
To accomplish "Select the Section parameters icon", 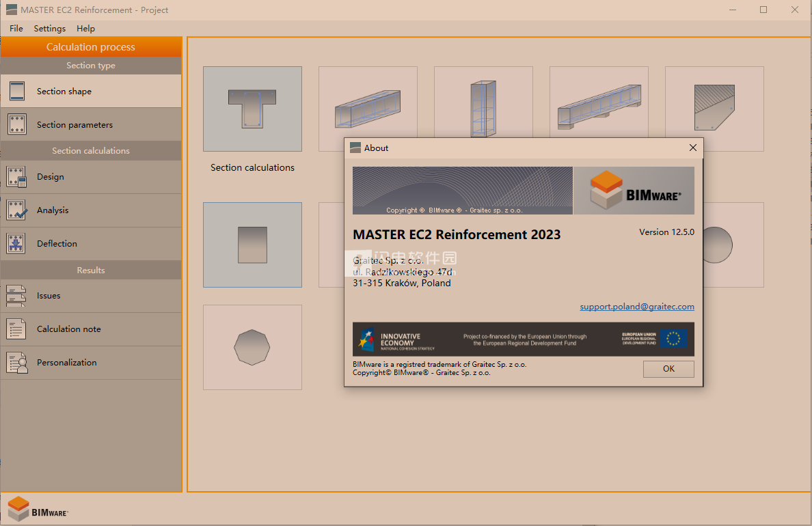I will pyautogui.click(x=16, y=125).
